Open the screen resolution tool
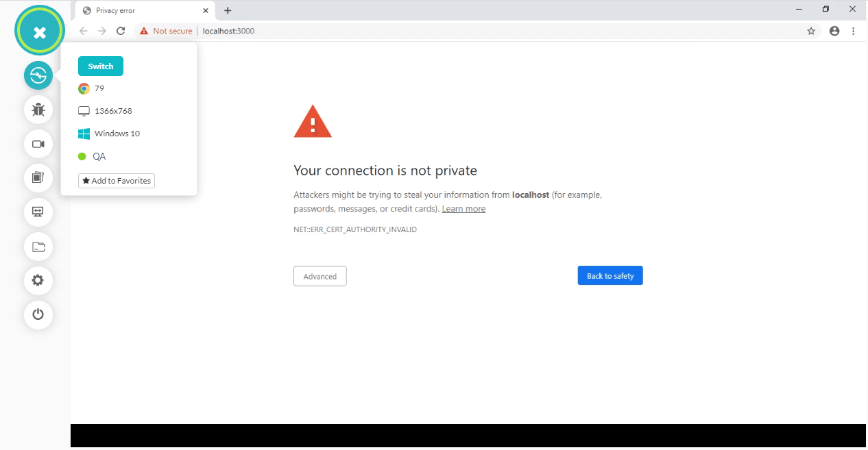 (x=38, y=212)
